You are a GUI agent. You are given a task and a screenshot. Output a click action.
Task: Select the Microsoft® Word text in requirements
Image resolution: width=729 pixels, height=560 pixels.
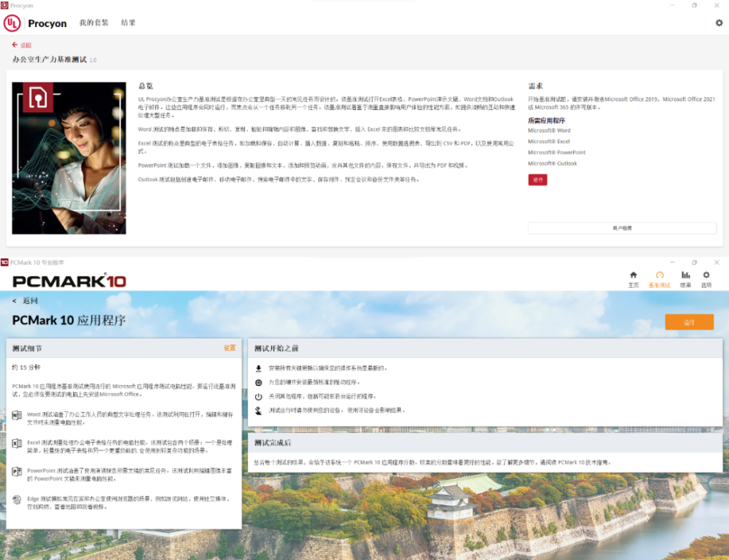(x=549, y=131)
